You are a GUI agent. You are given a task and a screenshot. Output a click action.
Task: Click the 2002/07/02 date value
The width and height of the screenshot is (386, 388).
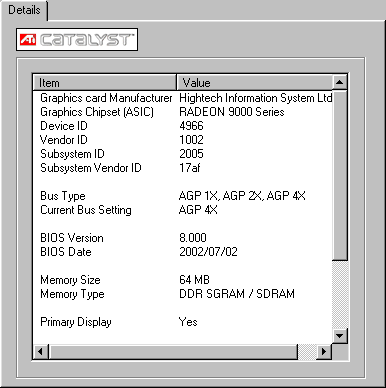tap(208, 252)
